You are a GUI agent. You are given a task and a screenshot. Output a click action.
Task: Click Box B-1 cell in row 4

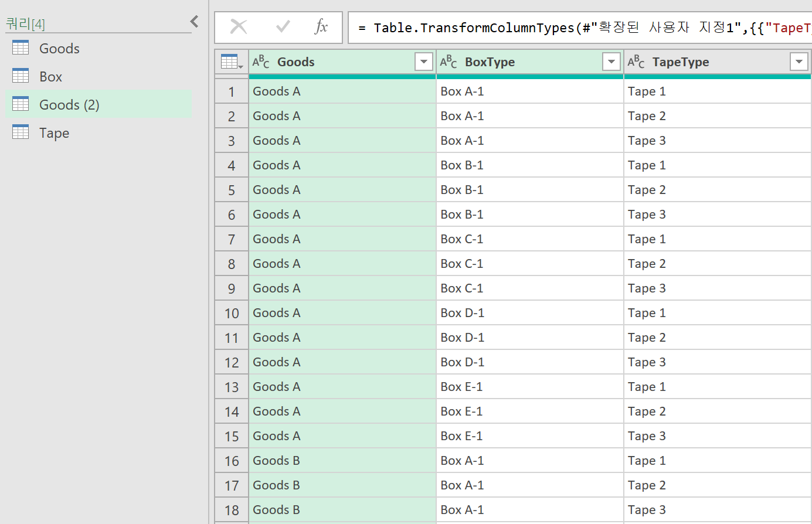[530, 165]
